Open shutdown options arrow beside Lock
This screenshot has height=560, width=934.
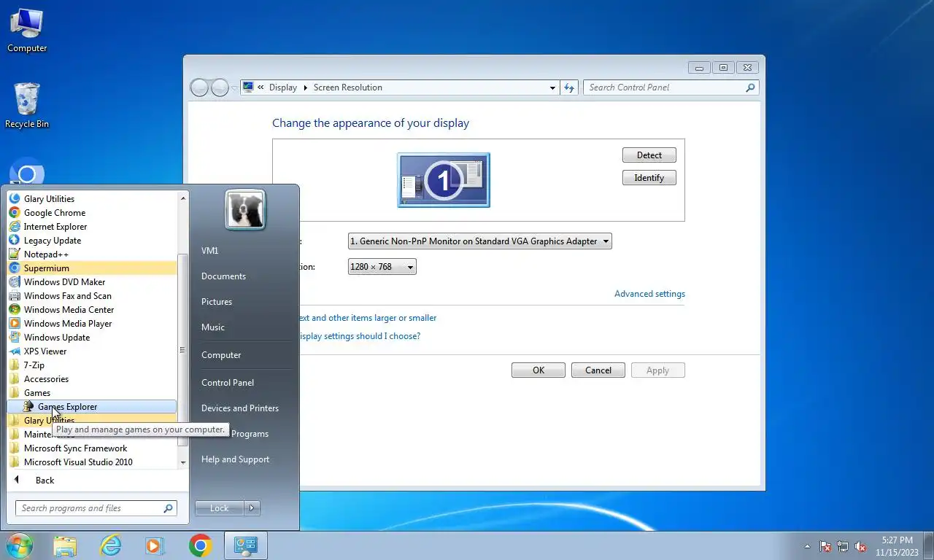252,508
